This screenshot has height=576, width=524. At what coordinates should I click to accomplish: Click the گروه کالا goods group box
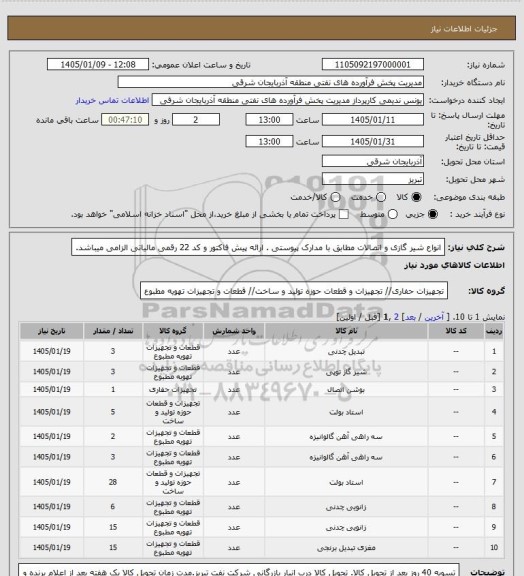tap(294, 291)
